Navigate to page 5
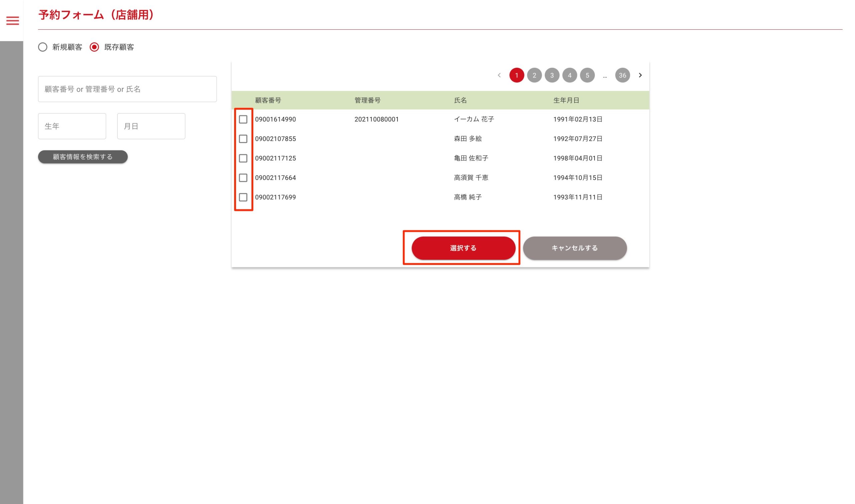This screenshot has height=504, width=855. coord(587,75)
